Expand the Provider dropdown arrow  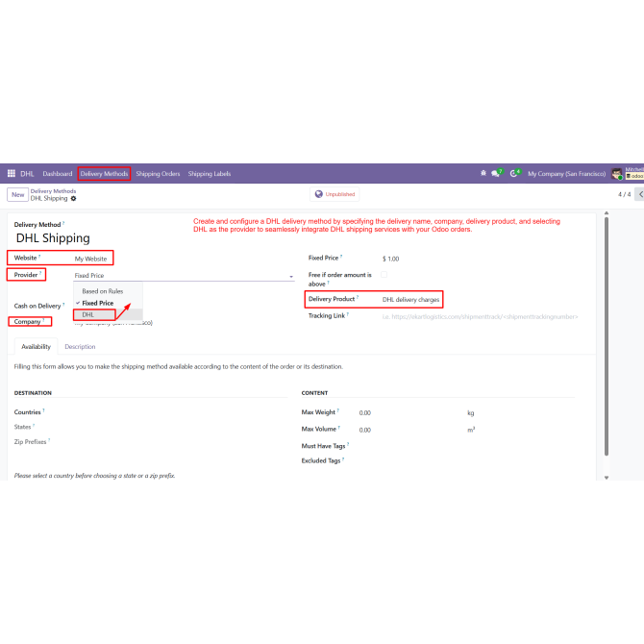click(x=291, y=277)
